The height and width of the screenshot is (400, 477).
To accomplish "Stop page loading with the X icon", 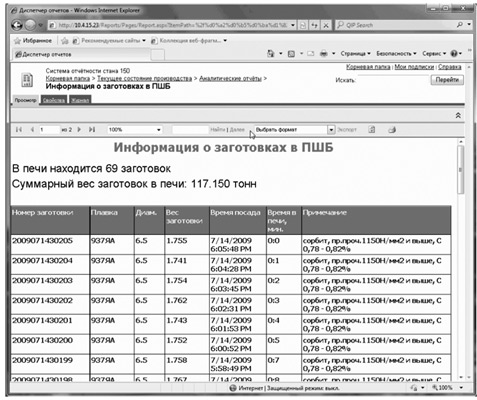I will coord(326,25).
